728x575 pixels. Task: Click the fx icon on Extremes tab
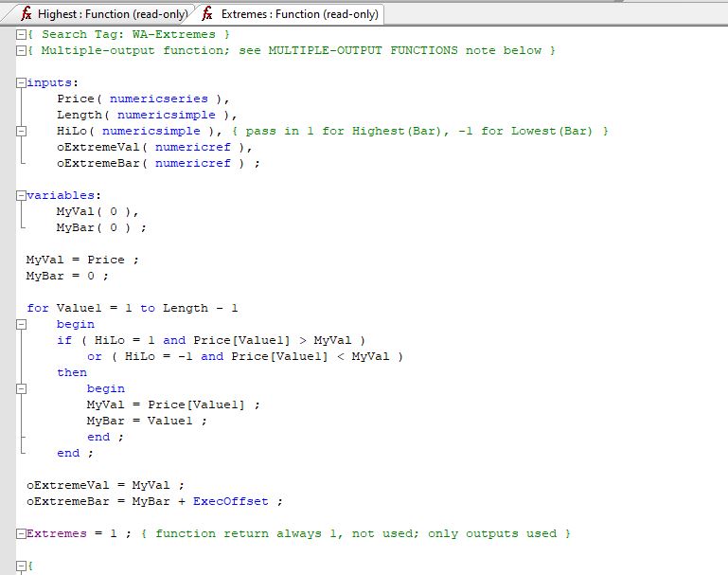point(207,14)
